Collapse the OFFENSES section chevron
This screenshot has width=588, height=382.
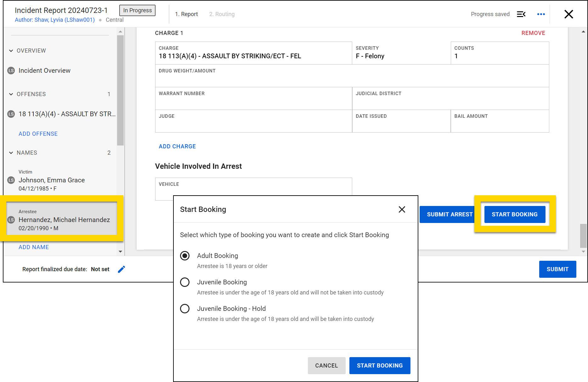pos(11,94)
